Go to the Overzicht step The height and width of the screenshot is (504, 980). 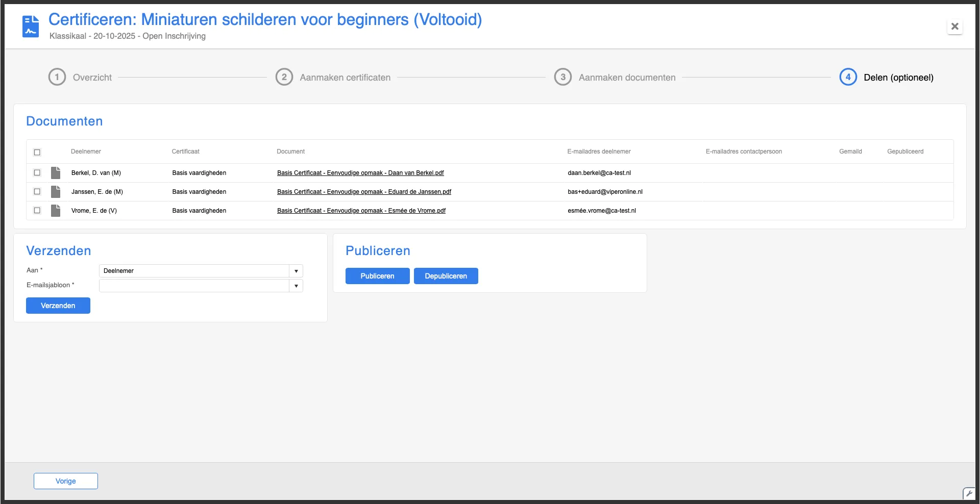(x=92, y=78)
